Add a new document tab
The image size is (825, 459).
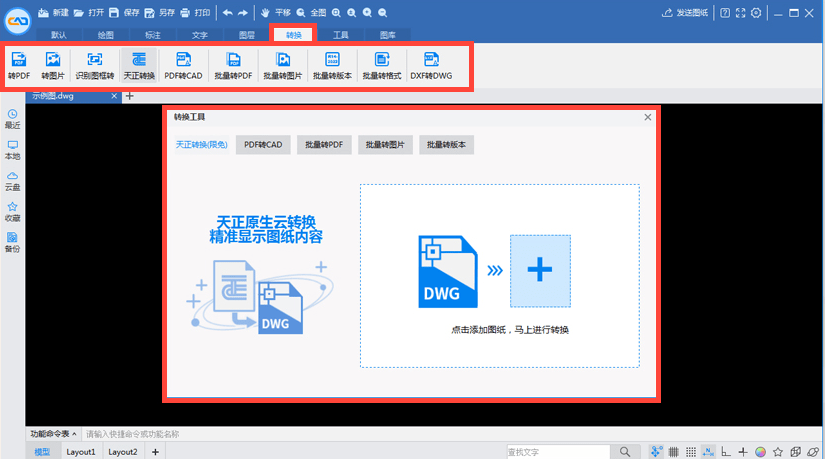click(129, 96)
